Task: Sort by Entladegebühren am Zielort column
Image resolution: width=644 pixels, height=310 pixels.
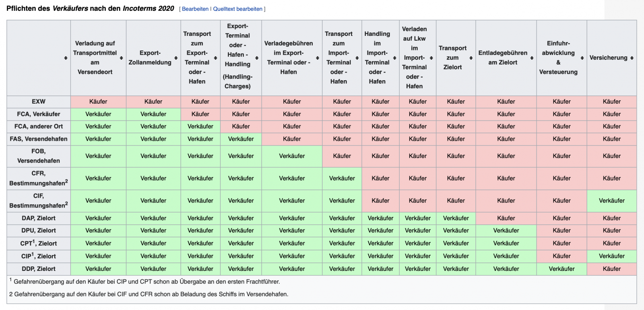Action: [x=532, y=58]
